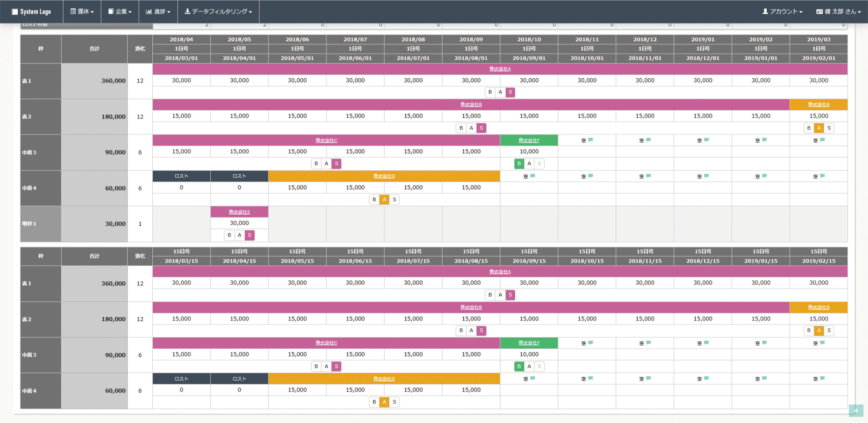The width and height of the screenshot is (868, 423).
Task: Click the 30,000 amount cell in 増枠1 row
Action: pyautogui.click(x=239, y=223)
